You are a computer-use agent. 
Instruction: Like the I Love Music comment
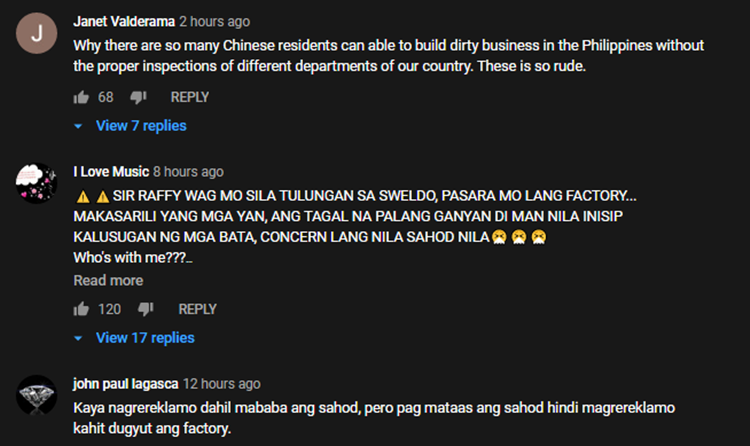tap(81, 309)
